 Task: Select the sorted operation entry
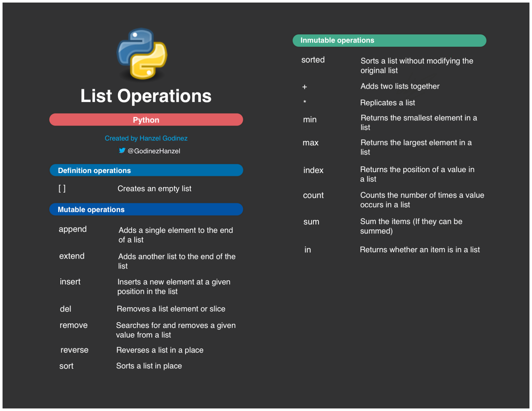tap(313, 60)
